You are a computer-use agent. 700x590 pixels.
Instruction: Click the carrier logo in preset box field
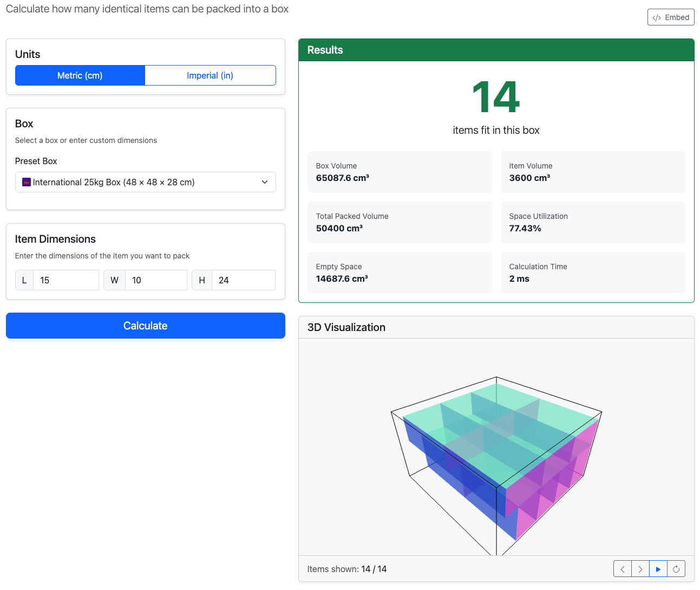click(x=26, y=182)
